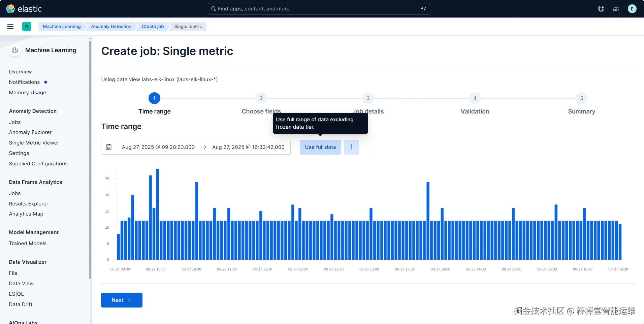The width and height of the screenshot is (644, 324).
Task: Open the space selector D badge
Action: pos(27,27)
